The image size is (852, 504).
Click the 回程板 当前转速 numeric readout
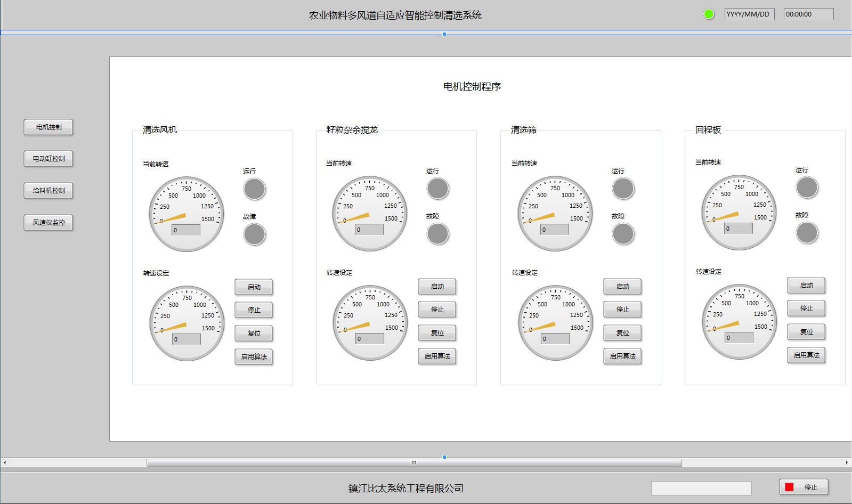739,229
